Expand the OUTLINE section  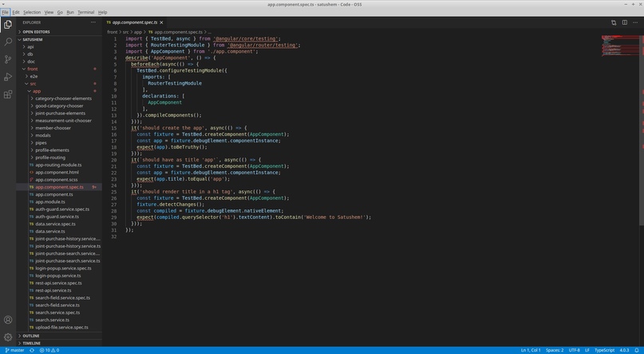(x=31, y=336)
